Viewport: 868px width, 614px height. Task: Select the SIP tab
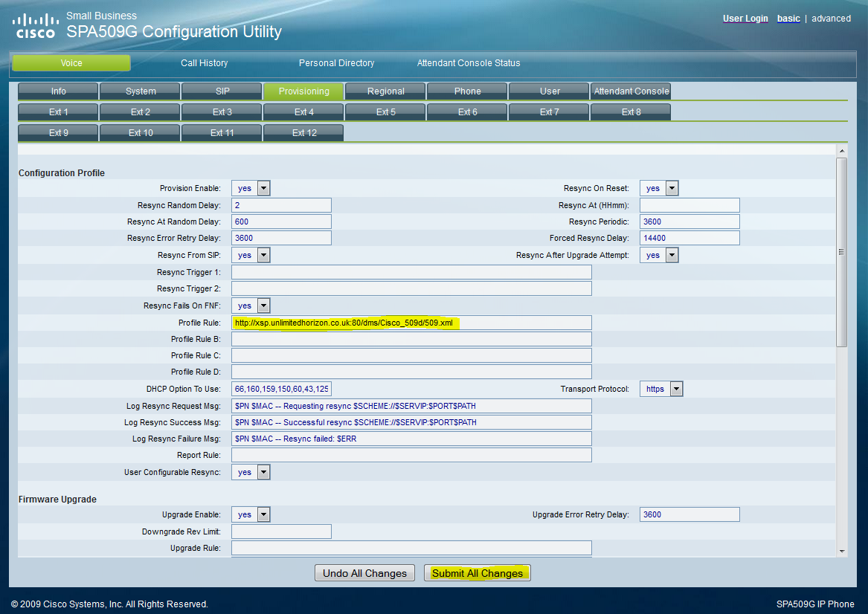[222, 91]
